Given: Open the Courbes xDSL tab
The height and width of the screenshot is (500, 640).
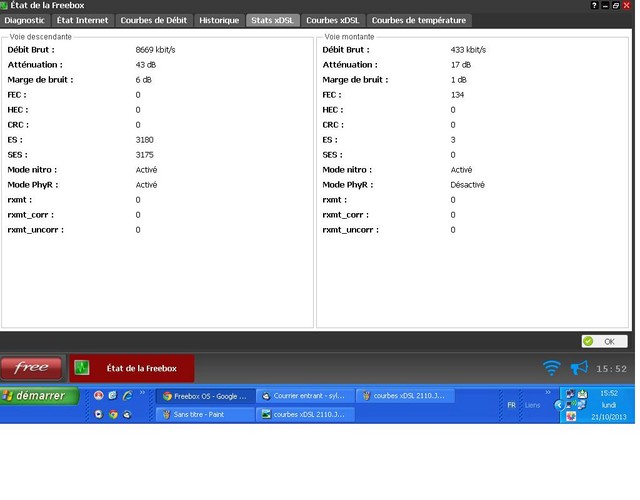Looking at the screenshot, I should pos(333,20).
